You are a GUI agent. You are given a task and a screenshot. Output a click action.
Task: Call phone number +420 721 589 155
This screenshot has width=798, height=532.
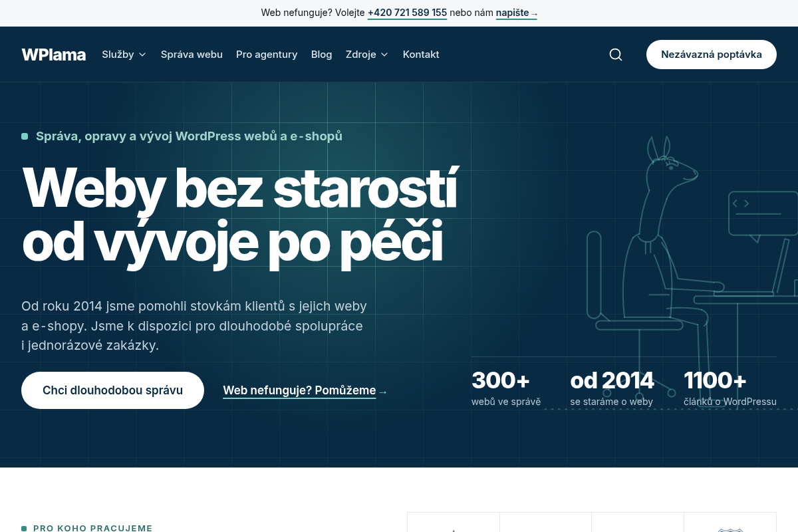pos(407,13)
